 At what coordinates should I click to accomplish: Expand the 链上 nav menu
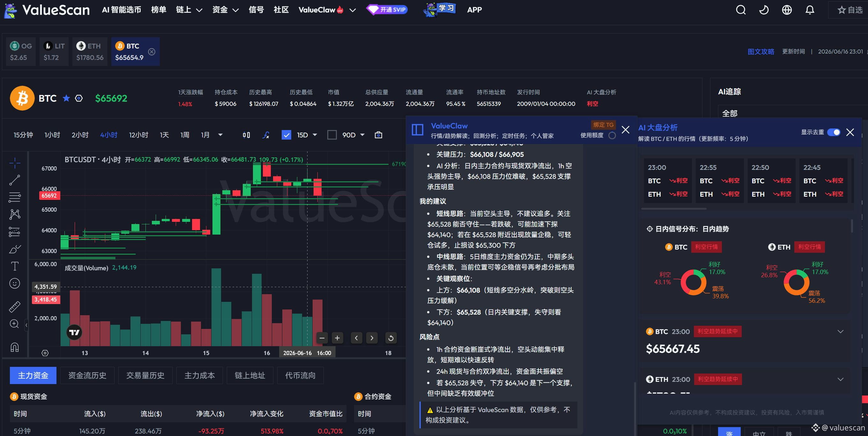click(189, 10)
